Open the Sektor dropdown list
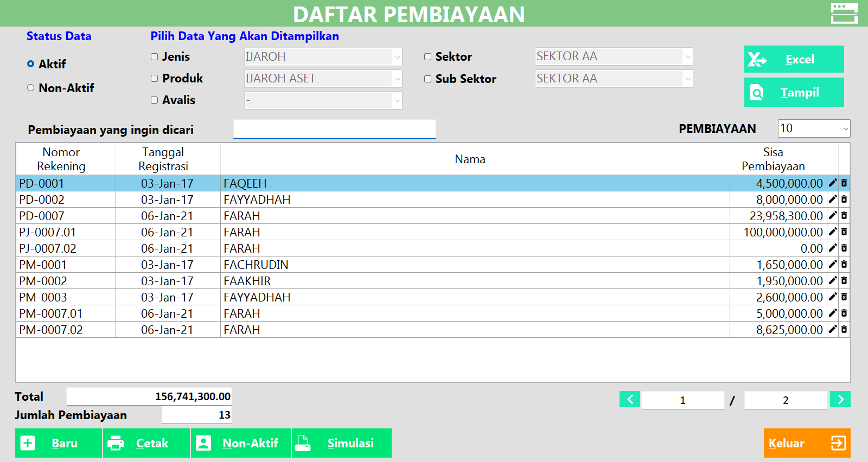The height and width of the screenshot is (462, 868). click(x=688, y=56)
